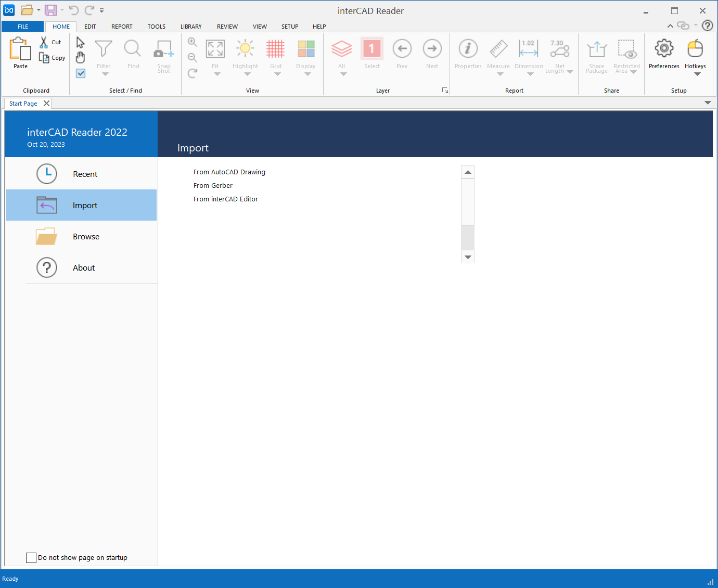
Task: Select the hand pan tool
Action: point(81,57)
